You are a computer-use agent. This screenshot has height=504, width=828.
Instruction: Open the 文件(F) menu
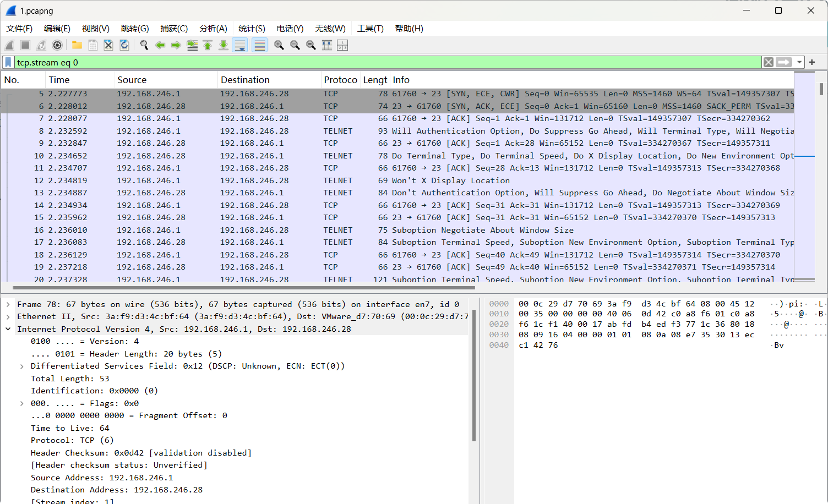[19, 29]
